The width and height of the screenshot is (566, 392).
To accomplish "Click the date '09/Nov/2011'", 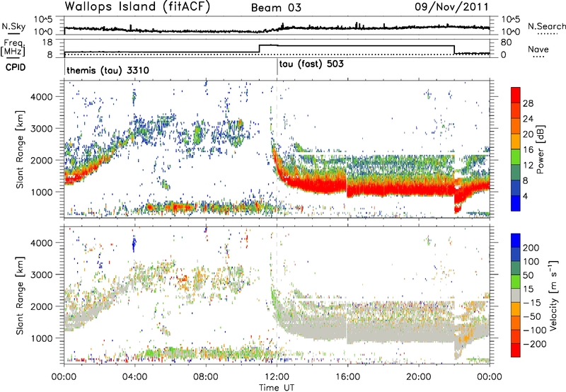I will (451, 6).
